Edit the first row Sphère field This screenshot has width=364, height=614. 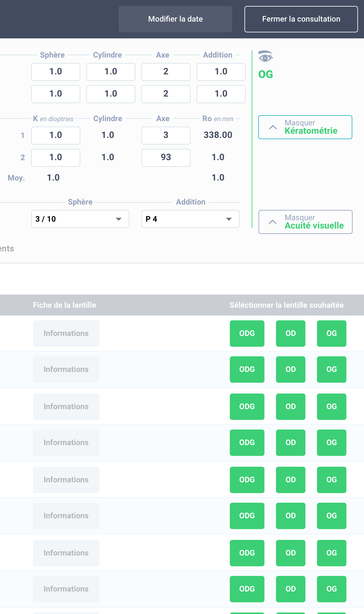(x=56, y=72)
